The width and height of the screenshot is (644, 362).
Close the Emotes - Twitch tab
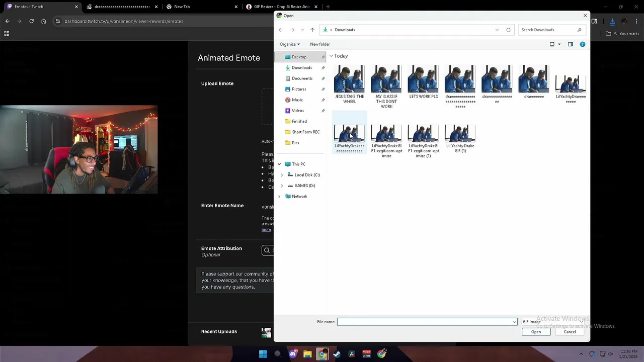tap(76, 7)
